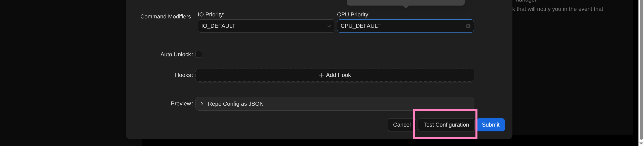The height and width of the screenshot is (146, 644).
Task: Click the Auto Unlock label
Action: (x=176, y=54)
